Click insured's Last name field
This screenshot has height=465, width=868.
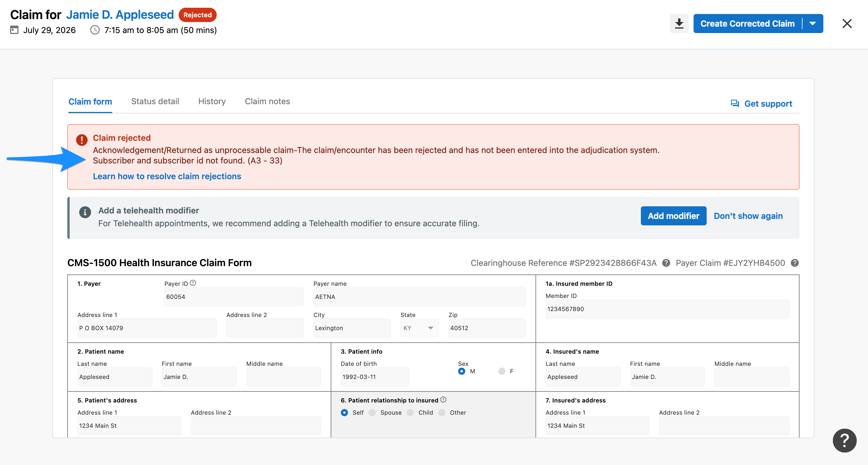(x=583, y=377)
